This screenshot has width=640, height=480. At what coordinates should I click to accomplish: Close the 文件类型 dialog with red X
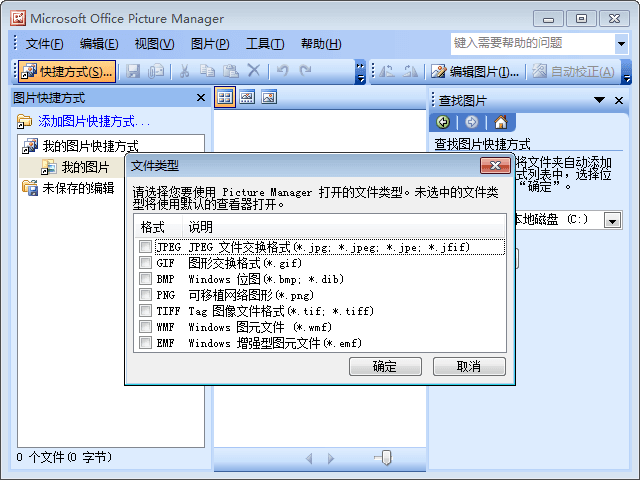(x=495, y=165)
